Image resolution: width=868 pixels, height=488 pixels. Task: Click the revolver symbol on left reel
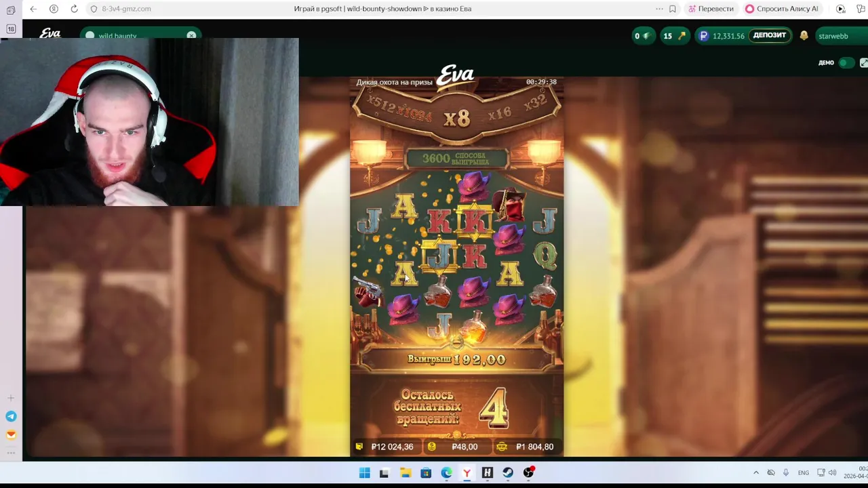click(368, 293)
